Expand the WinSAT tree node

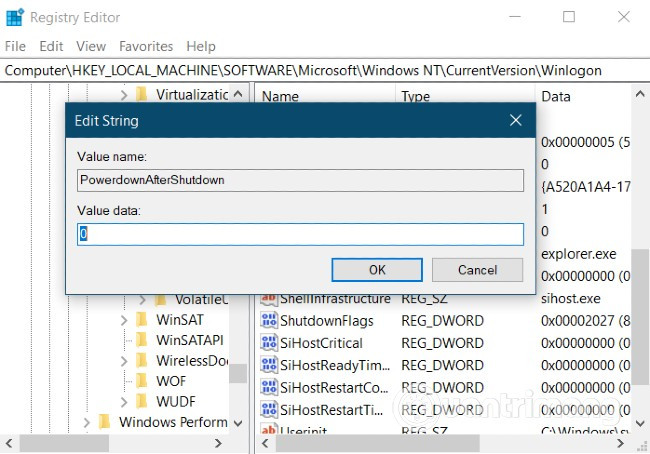pyautogui.click(x=123, y=320)
